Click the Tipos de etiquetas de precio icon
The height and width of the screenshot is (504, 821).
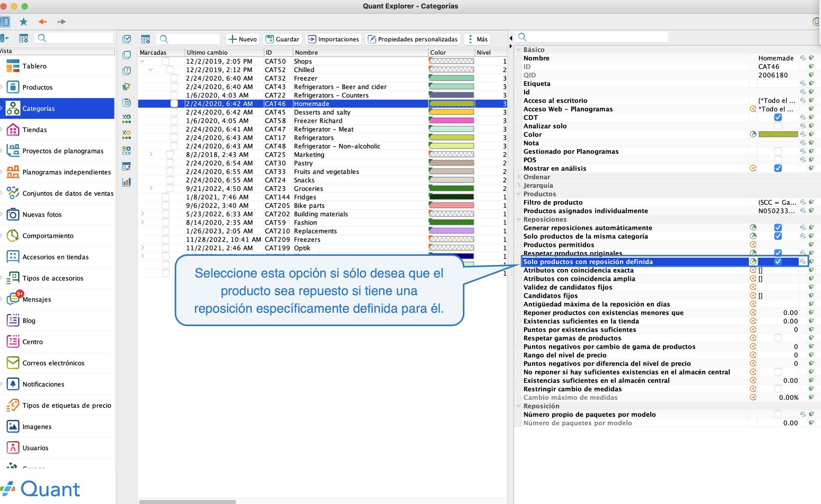[x=13, y=405]
